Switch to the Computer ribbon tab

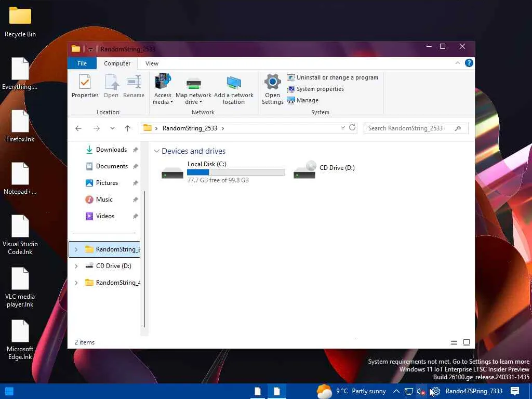pos(117,63)
